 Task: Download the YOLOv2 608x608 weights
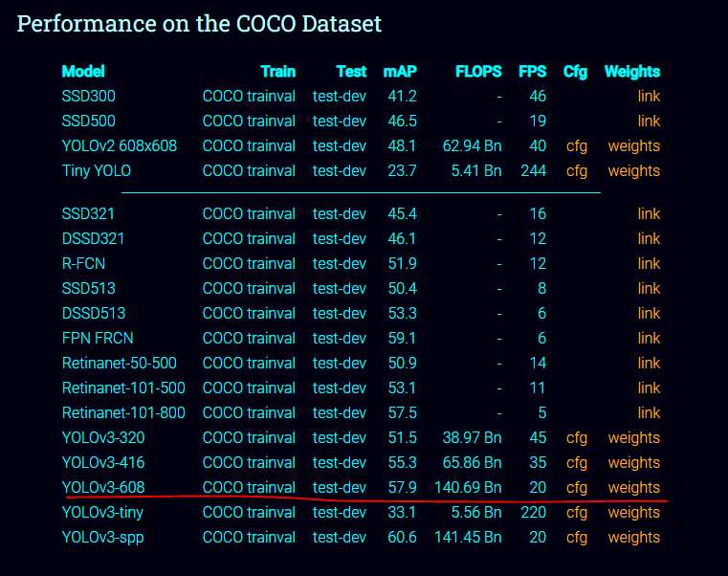[633, 146]
